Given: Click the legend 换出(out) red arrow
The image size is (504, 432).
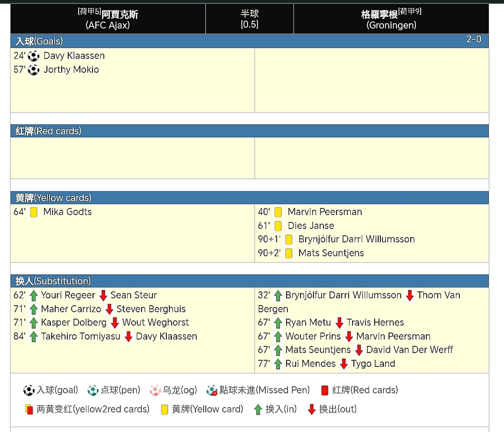Looking at the screenshot, I should click(x=311, y=409).
